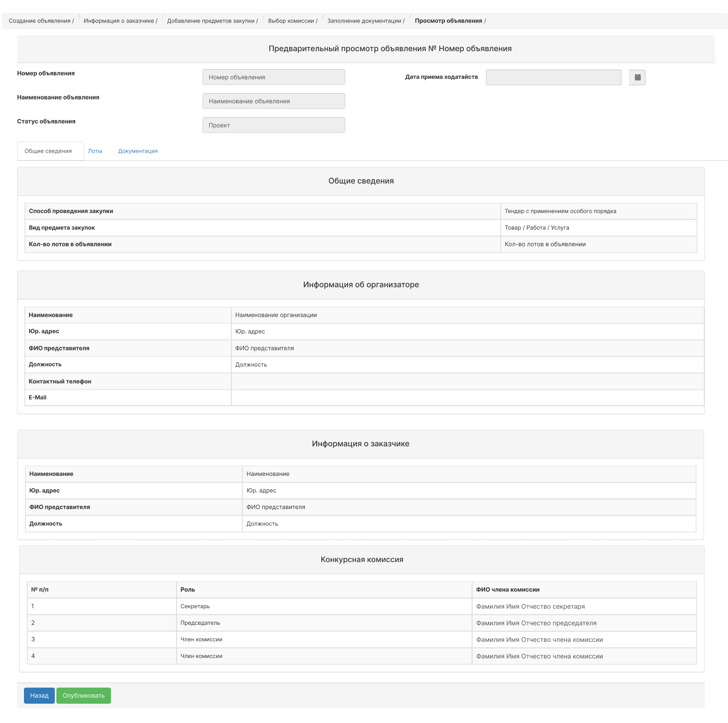Click the 'Номер объявления' input field

pyautogui.click(x=274, y=77)
